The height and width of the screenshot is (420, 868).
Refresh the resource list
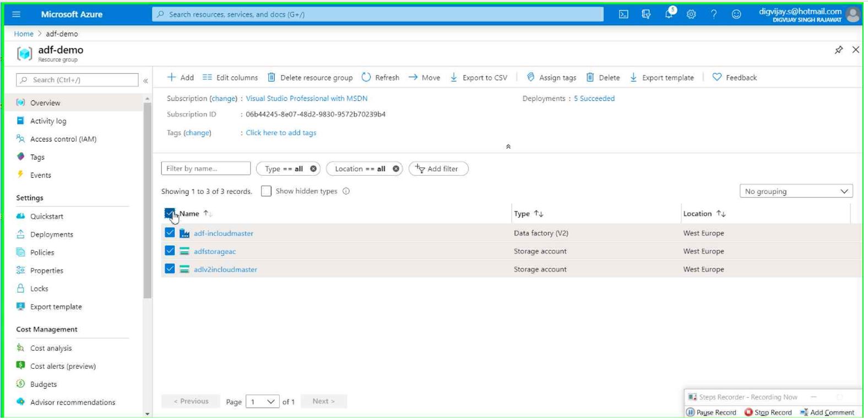click(381, 78)
